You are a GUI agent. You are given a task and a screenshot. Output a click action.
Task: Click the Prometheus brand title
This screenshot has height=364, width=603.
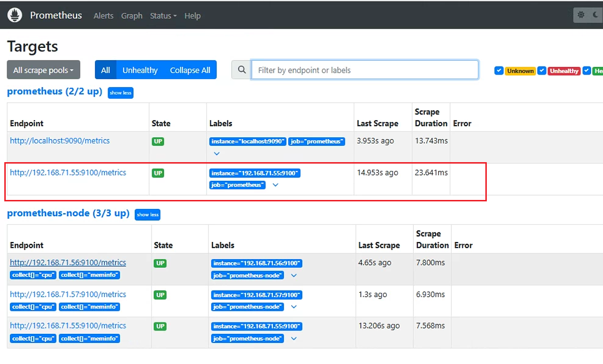click(56, 15)
